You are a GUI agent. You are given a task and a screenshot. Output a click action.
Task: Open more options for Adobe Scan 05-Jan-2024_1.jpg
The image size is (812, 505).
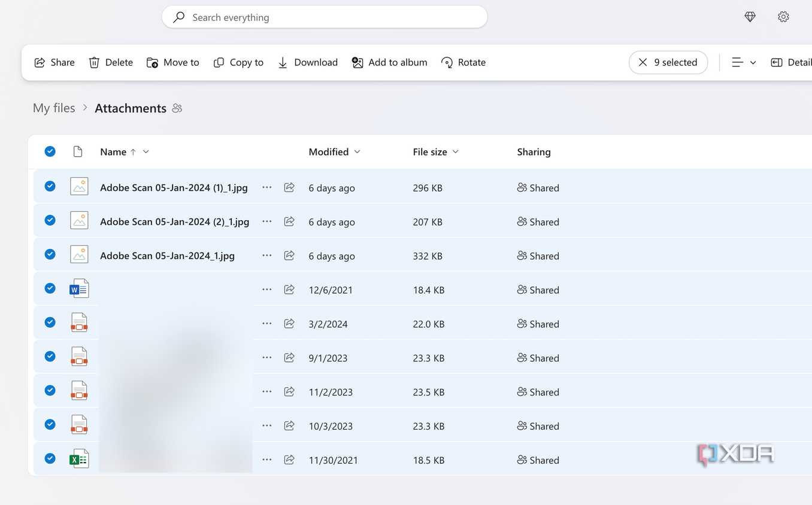(x=267, y=255)
